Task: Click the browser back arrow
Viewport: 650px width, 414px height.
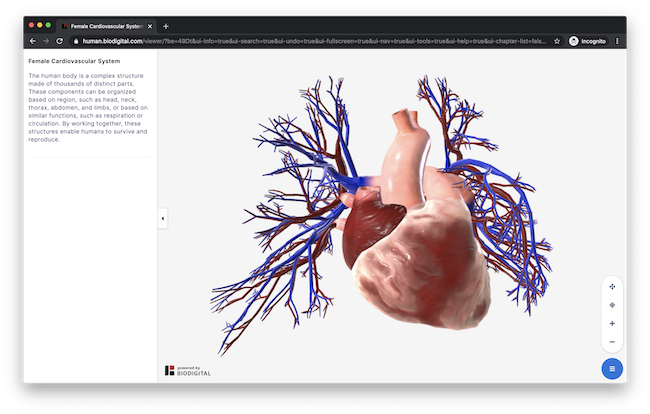Action: (x=33, y=41)
